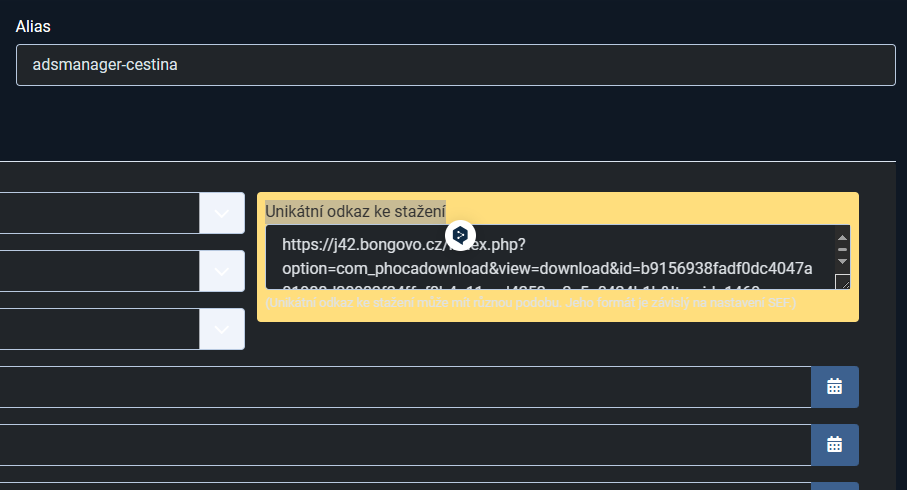Screen dimensions: 907x490
Task: Click the Alias label text
Action: [x=33, y=25]
